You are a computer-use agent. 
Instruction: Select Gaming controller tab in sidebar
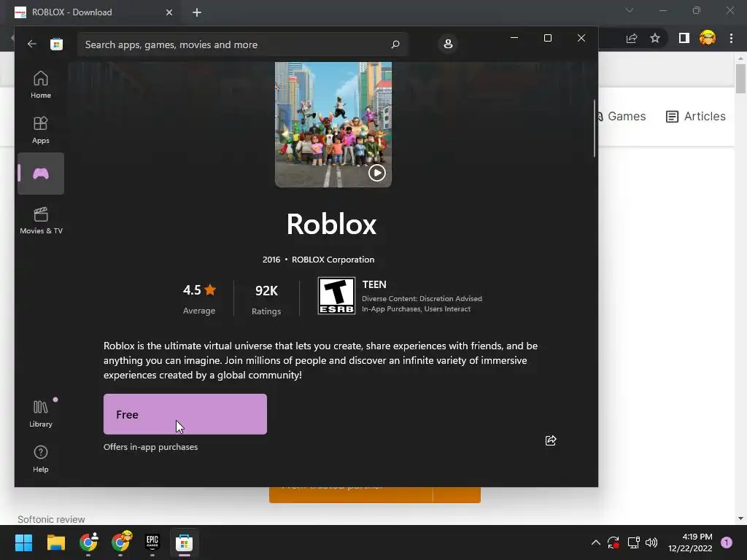[41, 174]
